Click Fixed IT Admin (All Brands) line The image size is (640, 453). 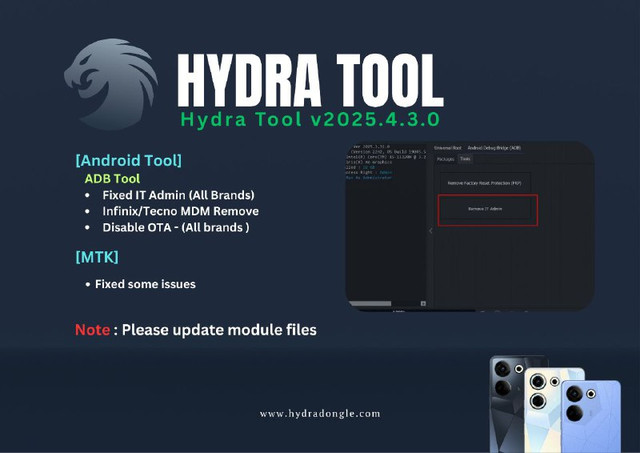coord(178,195)
